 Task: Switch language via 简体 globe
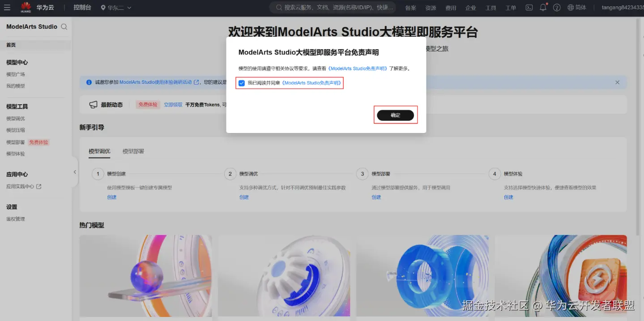[577, 8]
